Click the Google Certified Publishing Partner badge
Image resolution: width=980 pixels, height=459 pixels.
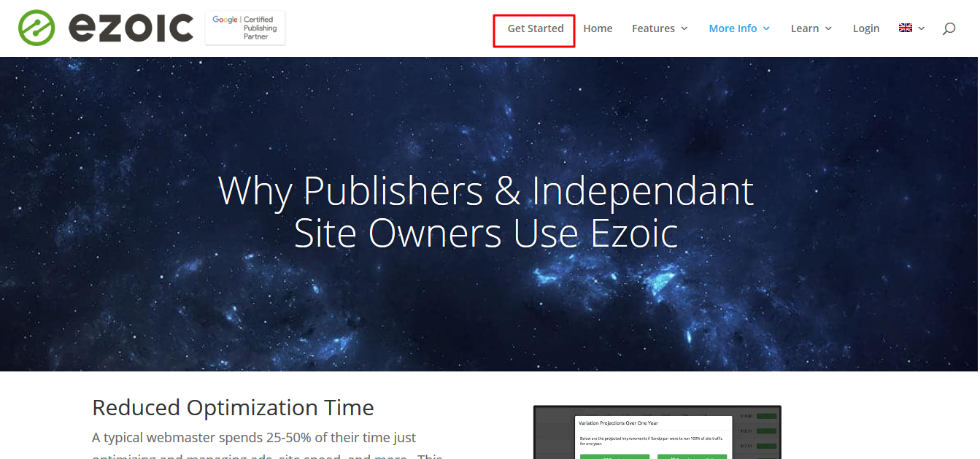(x=245, y=28)
